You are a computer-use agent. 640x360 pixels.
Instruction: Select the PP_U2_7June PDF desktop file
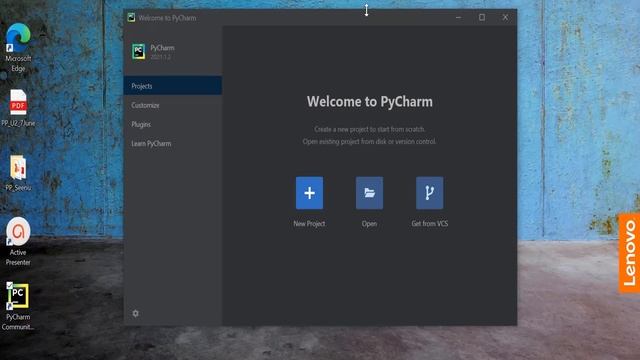click(18, 108)
